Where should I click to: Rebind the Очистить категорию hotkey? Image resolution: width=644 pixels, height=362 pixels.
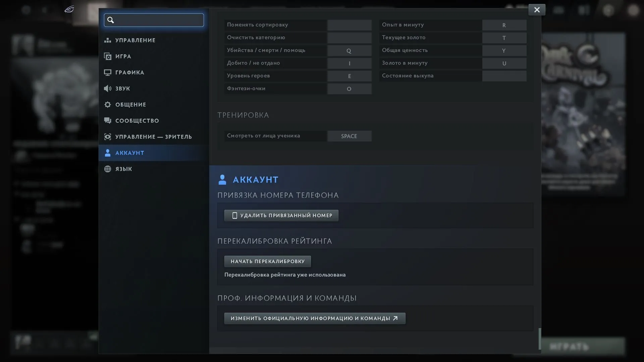[349, 38]
